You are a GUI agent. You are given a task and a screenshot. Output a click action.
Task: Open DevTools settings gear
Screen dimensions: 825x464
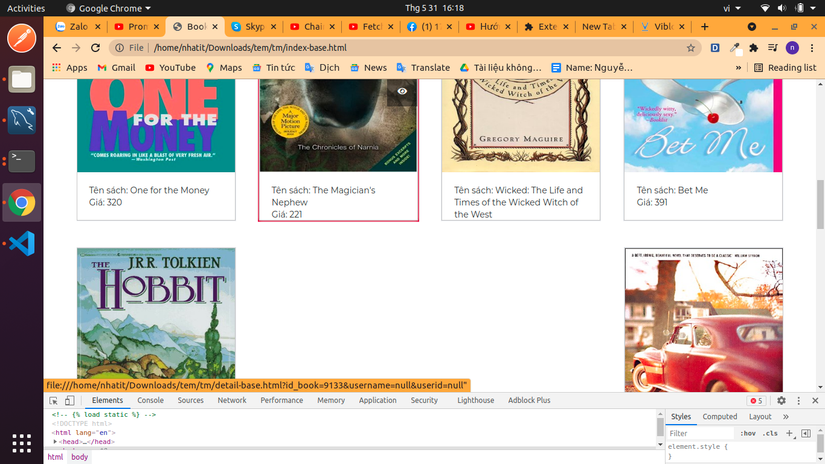[781, 400]
